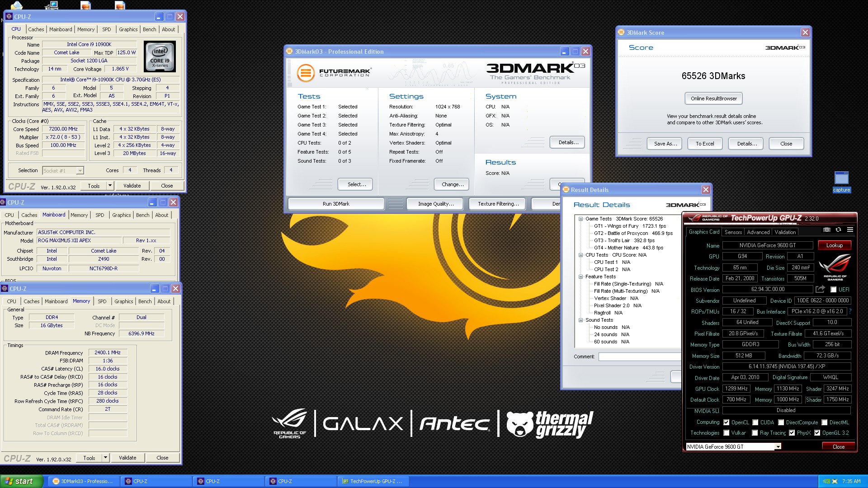Open Advanced tab in GPU-Z
Screen dimensions: 868x488
(x=758, y=232)
